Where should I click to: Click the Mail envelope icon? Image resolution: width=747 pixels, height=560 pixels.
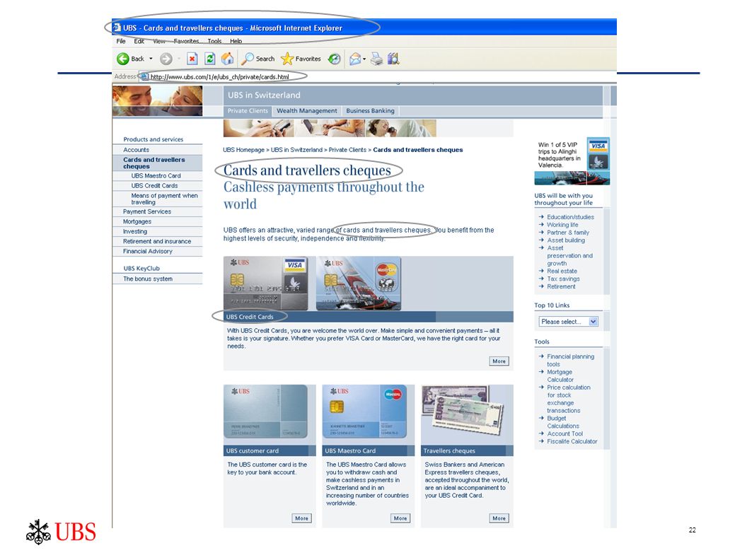[x=355, y=59]
